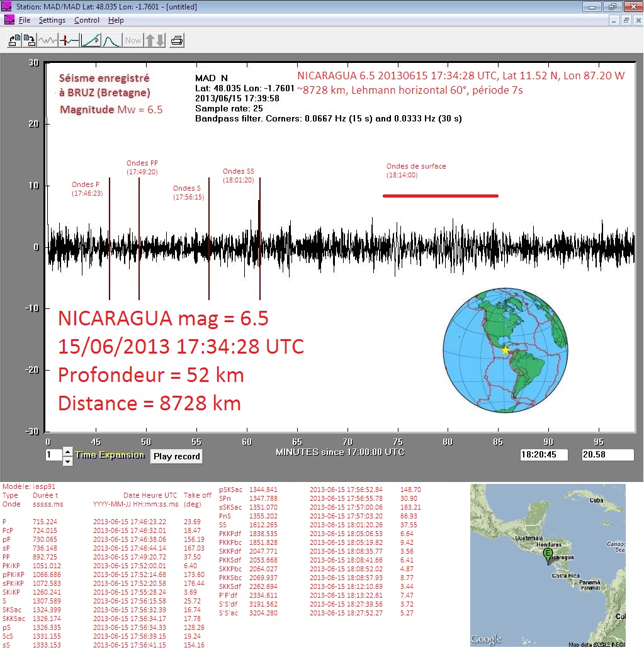Click the Time Expansion value field

(53, 455)
